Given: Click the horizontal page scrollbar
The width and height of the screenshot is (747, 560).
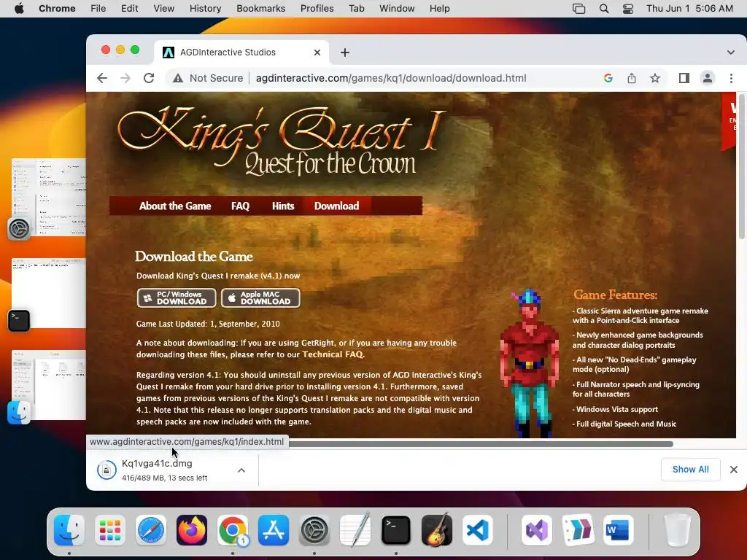Looking at the screenshot, I should click(x=480, y=444).
